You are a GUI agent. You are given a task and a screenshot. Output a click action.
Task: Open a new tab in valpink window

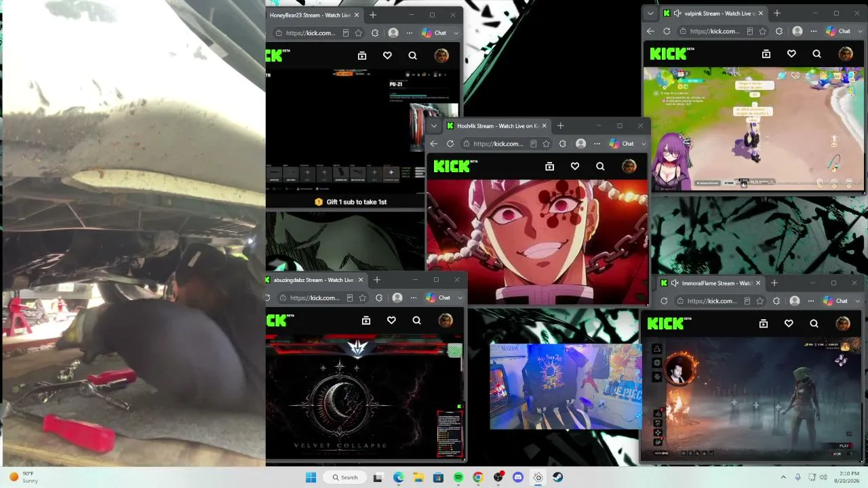[777, 14]
